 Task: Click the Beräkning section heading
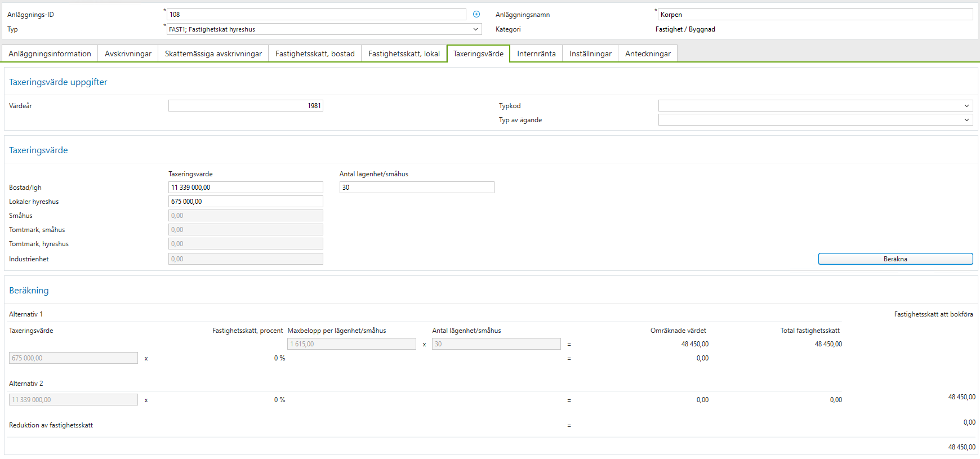29,291
